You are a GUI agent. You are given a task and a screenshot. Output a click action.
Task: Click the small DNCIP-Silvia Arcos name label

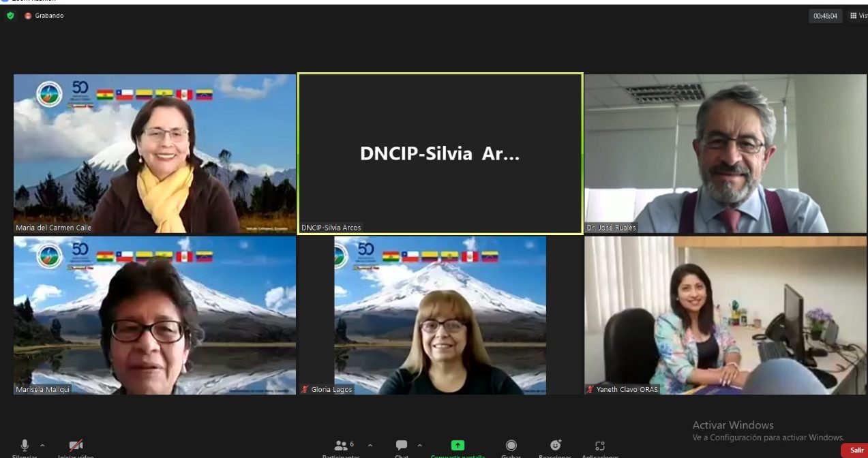[331, 228]
